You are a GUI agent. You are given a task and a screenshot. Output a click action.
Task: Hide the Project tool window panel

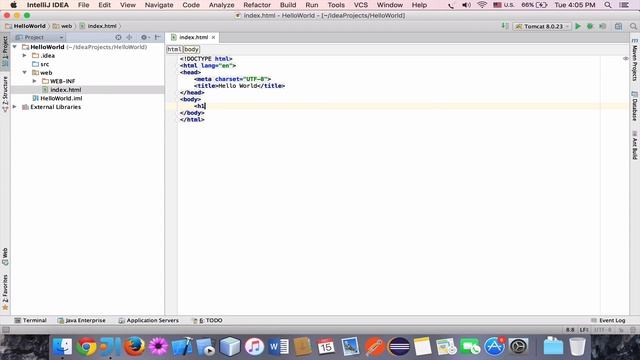tap(158, 37)
